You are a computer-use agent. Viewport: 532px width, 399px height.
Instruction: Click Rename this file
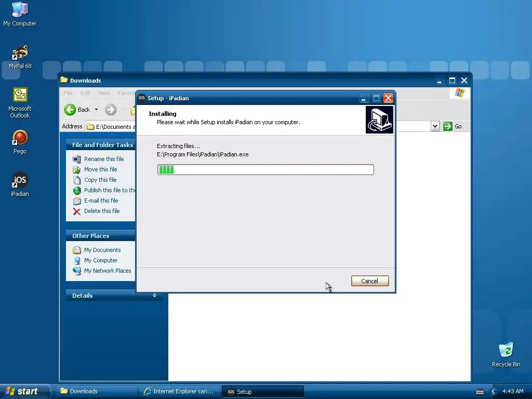point(104,159)
